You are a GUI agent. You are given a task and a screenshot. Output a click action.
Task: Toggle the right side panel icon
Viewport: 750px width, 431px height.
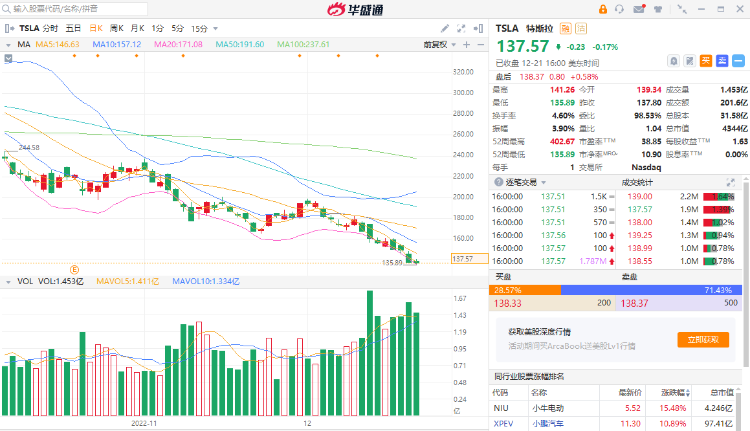click(x=478, y=29)
